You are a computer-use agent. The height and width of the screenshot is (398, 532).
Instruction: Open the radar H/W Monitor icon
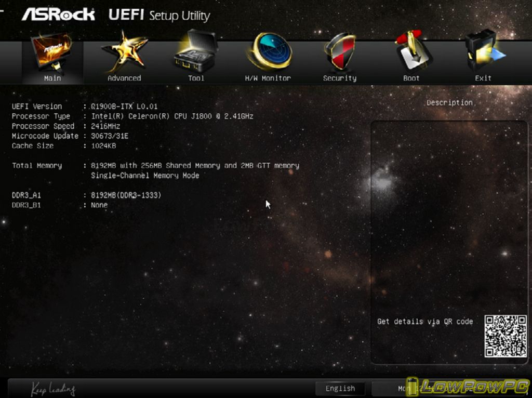(268, 51)
